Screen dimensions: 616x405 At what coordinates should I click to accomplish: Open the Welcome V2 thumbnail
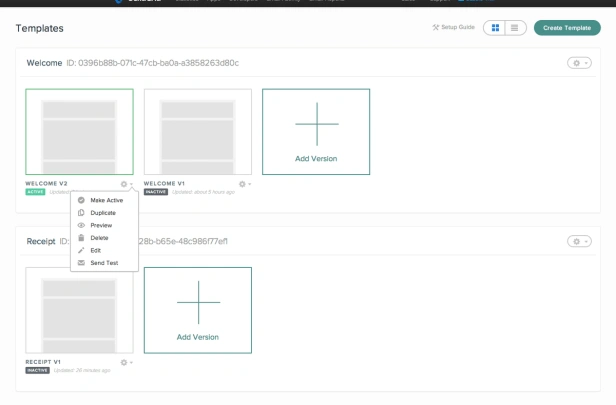(79, 132)
